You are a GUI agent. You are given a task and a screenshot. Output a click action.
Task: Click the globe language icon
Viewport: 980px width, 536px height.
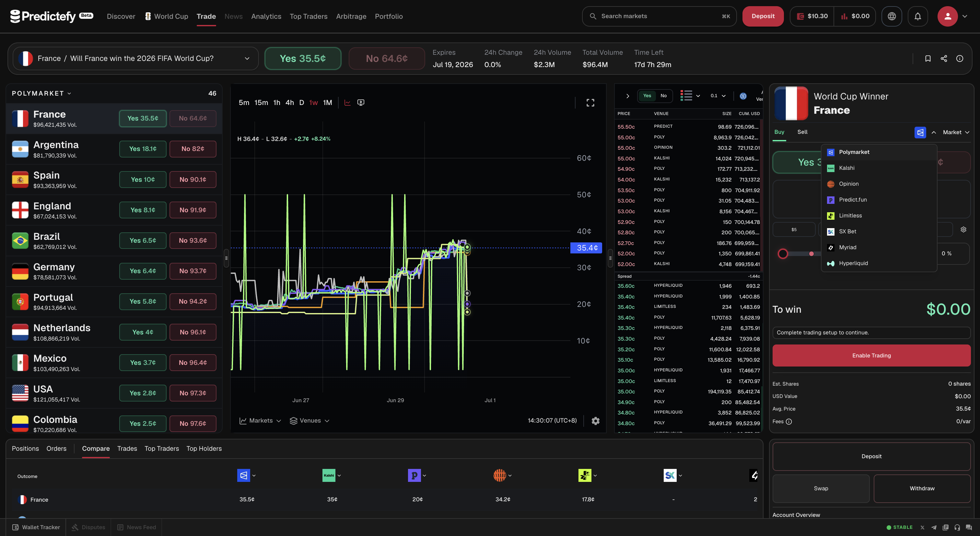tap(892, 16)
